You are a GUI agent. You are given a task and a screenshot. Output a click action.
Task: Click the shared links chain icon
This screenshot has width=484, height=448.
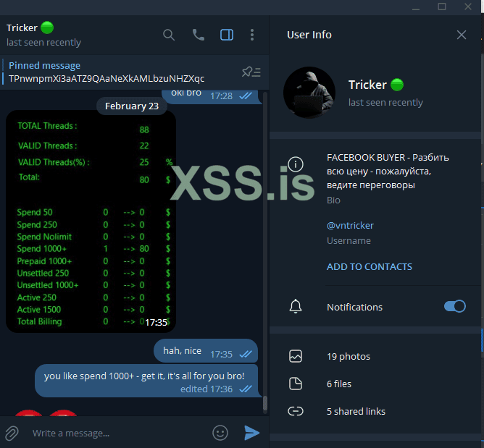pos(296,411)
